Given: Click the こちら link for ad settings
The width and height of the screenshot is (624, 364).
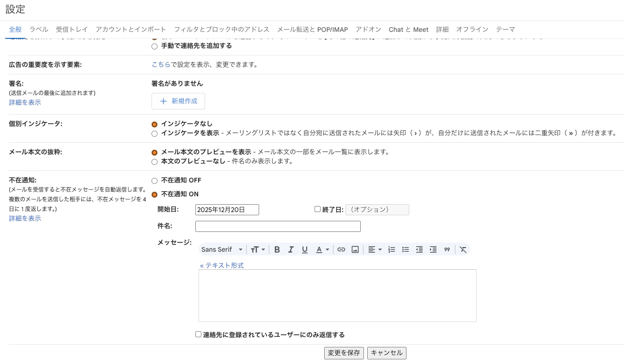Looking at the screenshot, I should point(160,65).
